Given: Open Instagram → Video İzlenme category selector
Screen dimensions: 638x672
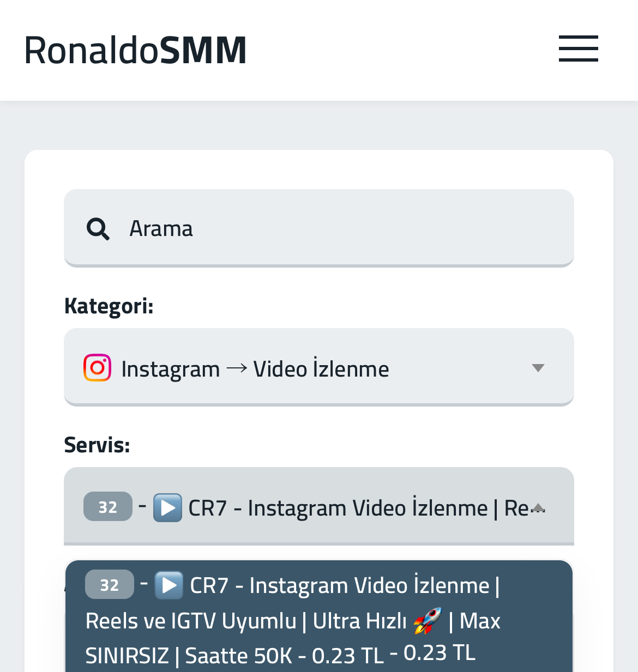Looking at the screenshot, I should 319,367.
